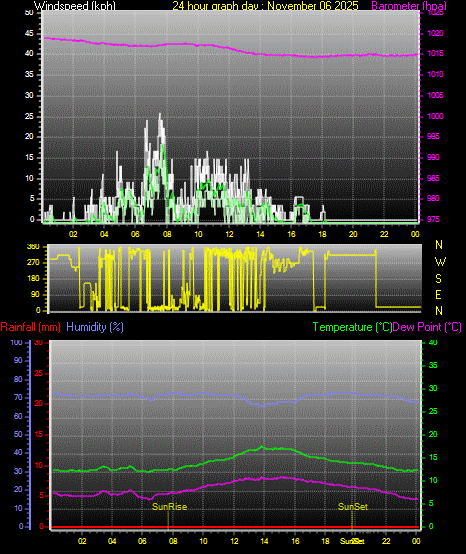
Task: Click the red "15" rainfall axis value
Action: [x=39, y=435]
